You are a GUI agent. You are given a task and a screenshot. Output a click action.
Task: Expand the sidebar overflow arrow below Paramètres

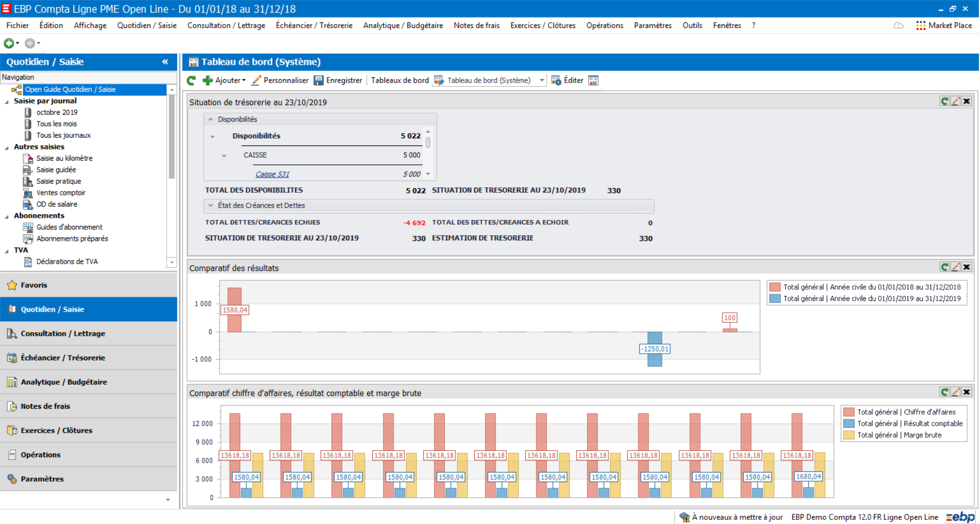(168, 500)
